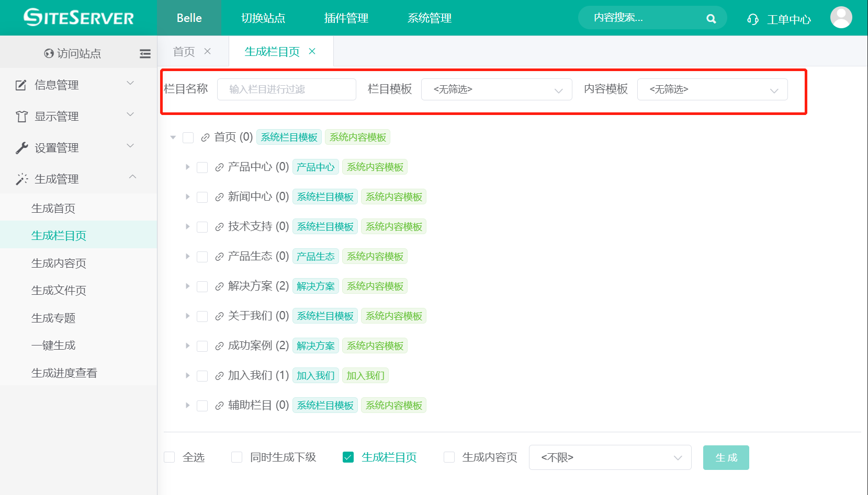This screenshot has width=868, height=495.
Task: Click the SiteServer logo
Action: pyautogui.click(x=78, y=18)
